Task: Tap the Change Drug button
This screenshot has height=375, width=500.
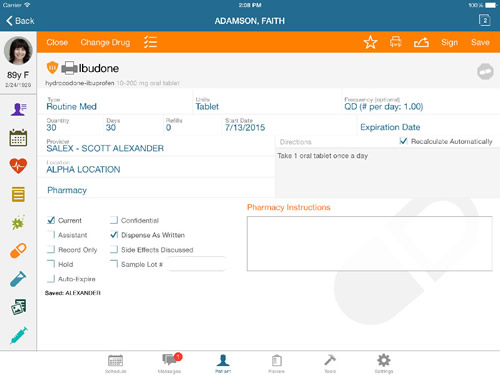Action: click(x=105, y=42)
